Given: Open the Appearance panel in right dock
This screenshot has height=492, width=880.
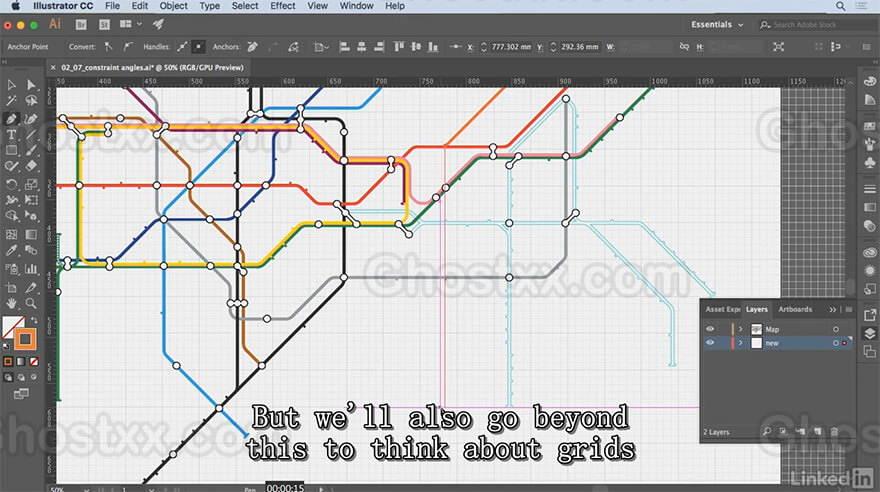Looking at the screenshot, I should (869, 270).
